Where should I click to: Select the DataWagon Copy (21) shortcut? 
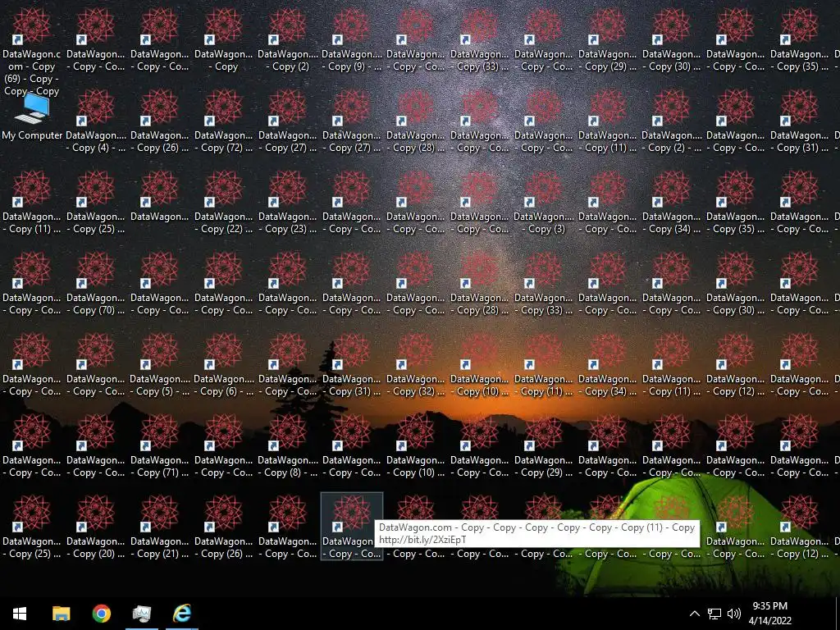tap(160, 527)
